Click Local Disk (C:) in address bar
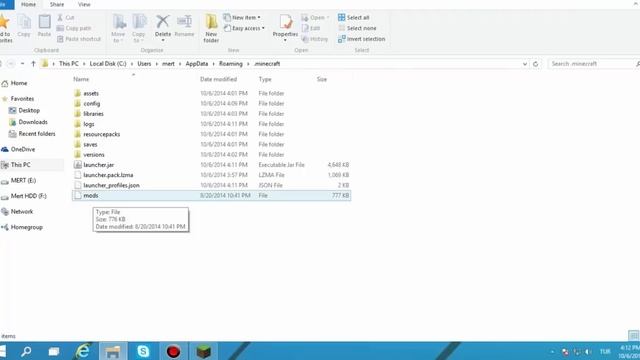Image resolution: width=640 pixels, height=360 pixels. [108, 64]
